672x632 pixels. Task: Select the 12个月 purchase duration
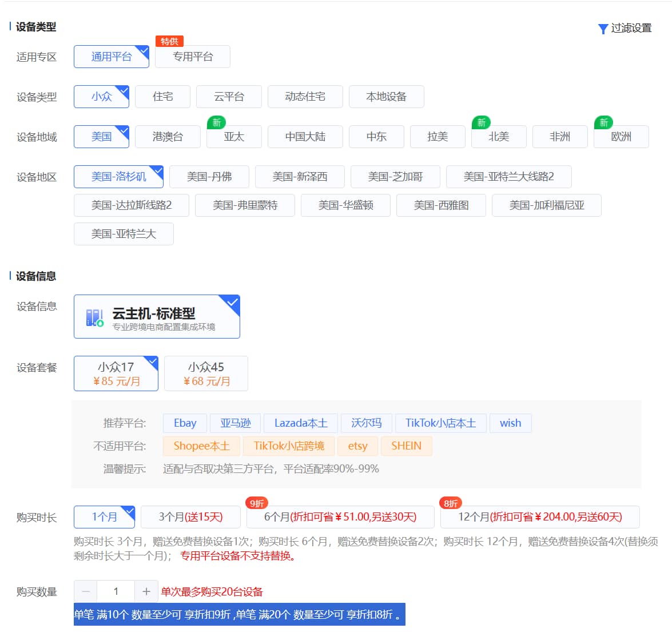tap(540, 516)
